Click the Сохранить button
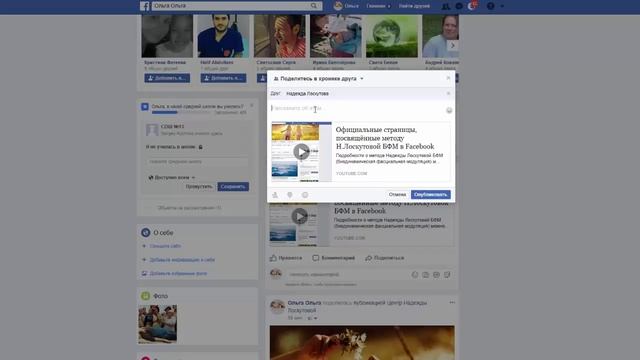This screenshot has width=640, height=360. coord(233,187)
